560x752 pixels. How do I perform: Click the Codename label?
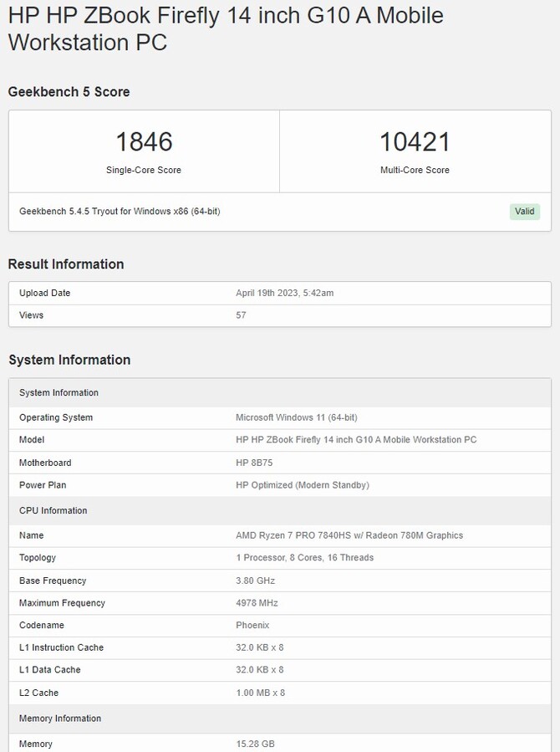click(41, 626)
